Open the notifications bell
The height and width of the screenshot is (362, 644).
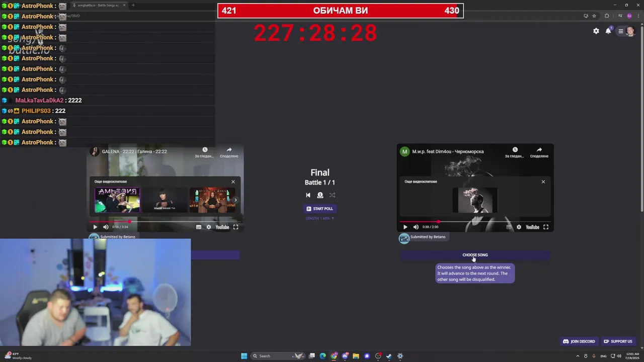click(x=608, y=31)
